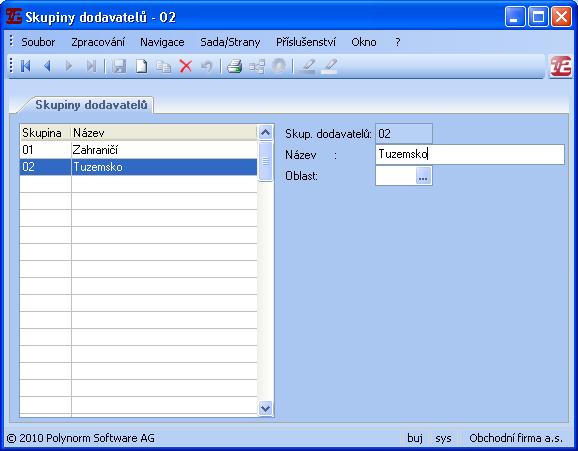Open the Soubor menu

(x=38, y=42)
